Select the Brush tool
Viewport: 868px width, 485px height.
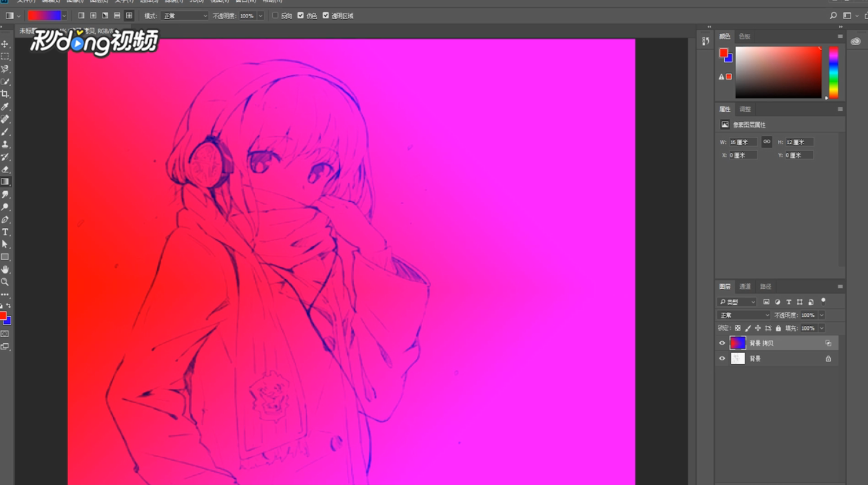5,132
